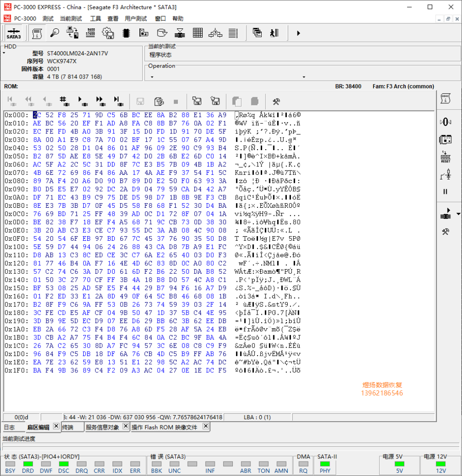
Task: Click the SATA3 port selector icon
Action: pyautogui.click(x=13, y=33)
